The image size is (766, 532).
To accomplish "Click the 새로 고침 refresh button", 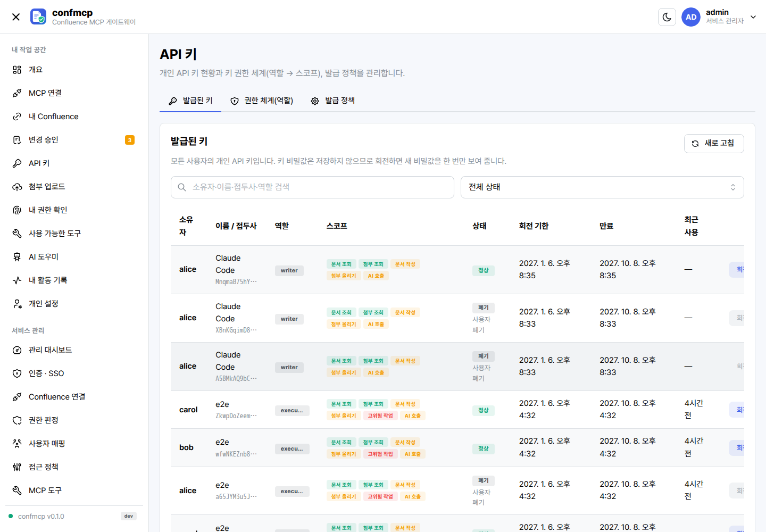I will tap(714, 143).
